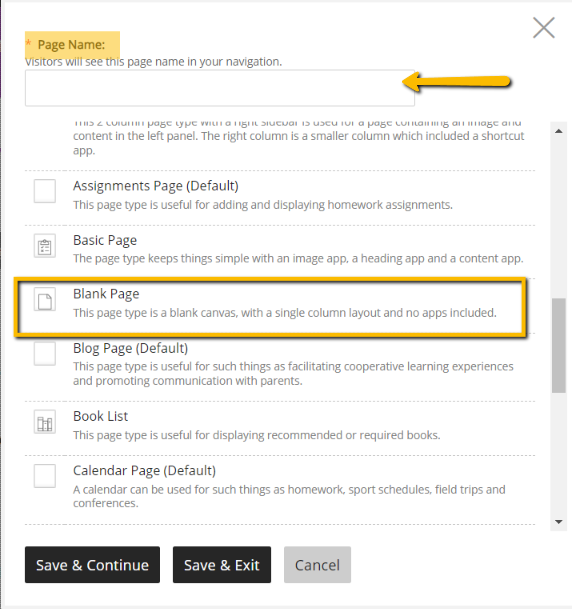This screenshot has width=572, height=609.
Task: Click into the Page Name text field
Action: (x=220, y=88)
